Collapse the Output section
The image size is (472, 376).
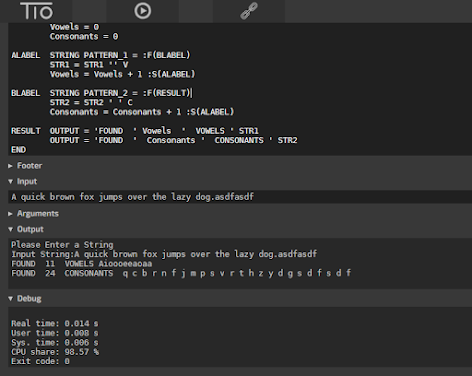coord(26,229)
